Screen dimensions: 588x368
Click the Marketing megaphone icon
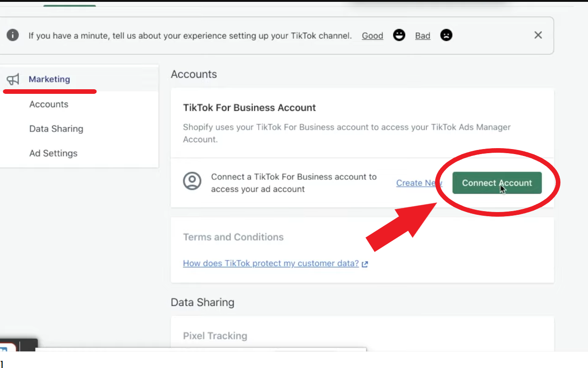tap(13, 79)
